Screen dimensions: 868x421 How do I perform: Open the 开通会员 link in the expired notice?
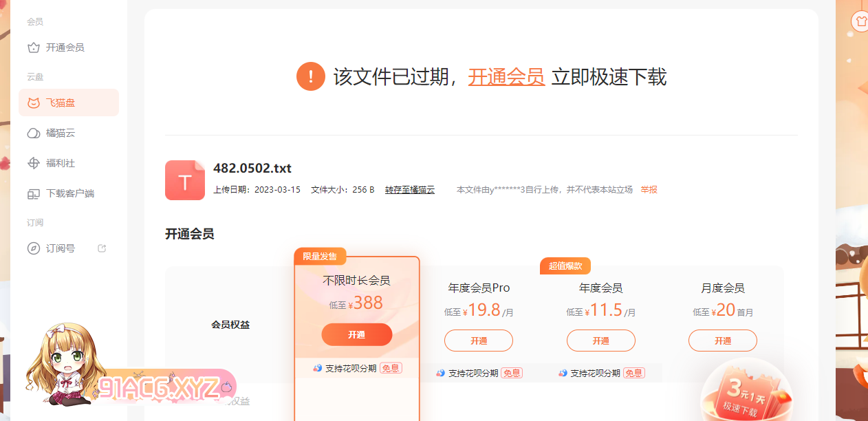click(506, 76)
